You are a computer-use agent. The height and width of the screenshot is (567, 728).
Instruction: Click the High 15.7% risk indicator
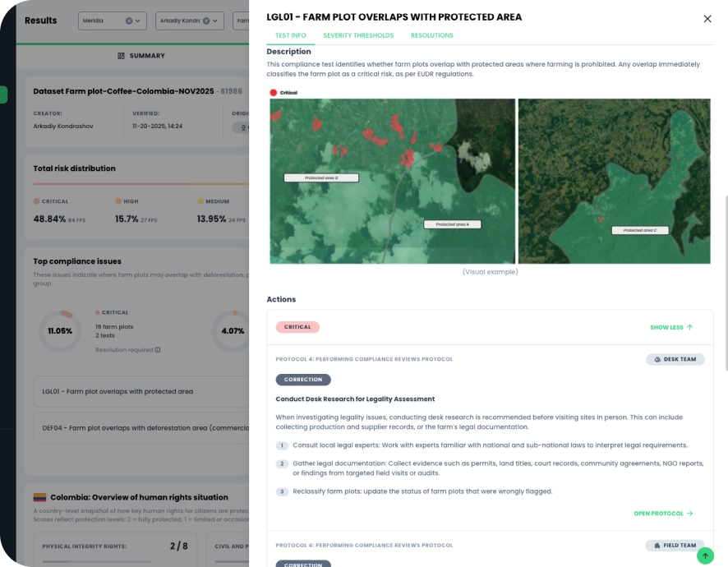pos(136,213)
